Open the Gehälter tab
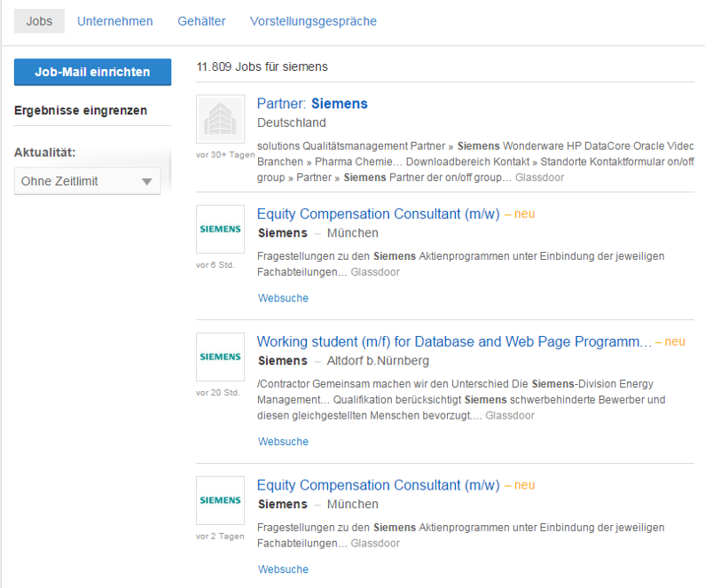Screen dimensions: 705x588 click(x=201, y=21)
